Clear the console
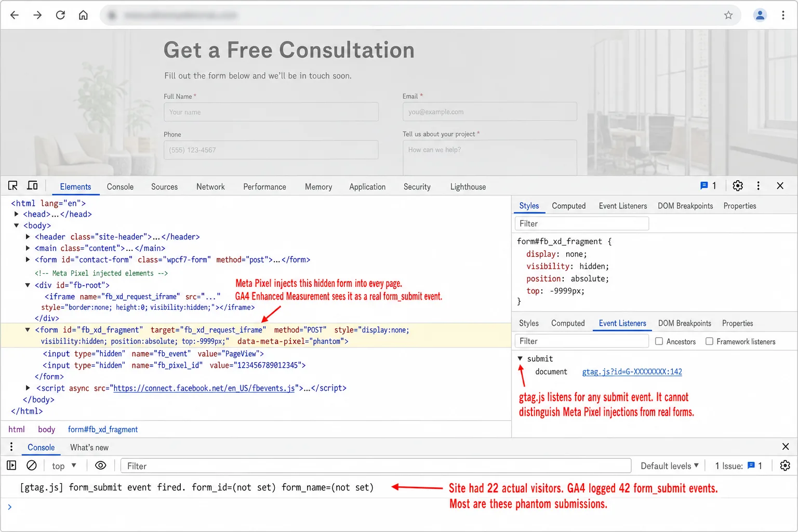 32,465
